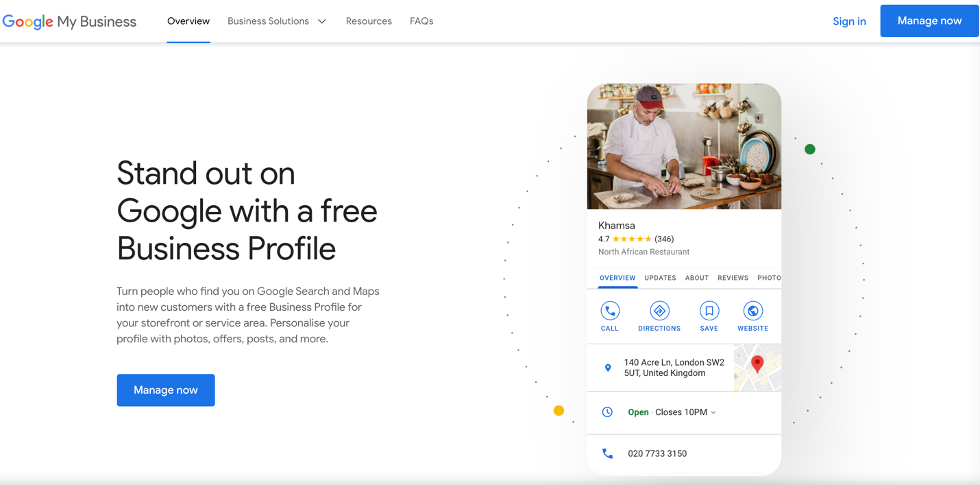The width and height of the screenshot is (980, 485).
Task: Click the Website globe icon
Action: pyautogui.click(x=752, y=311)
